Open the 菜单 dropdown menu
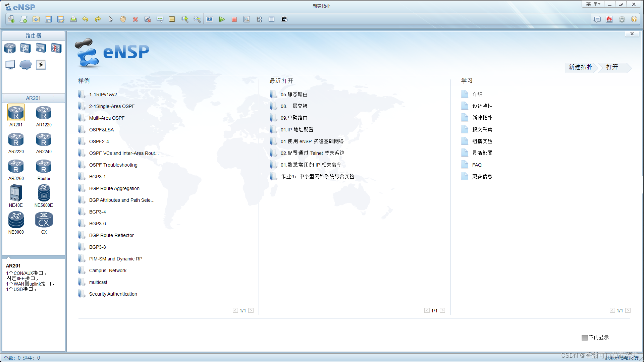The width and height of the screenshot is (644, 362). click(593, 4)
